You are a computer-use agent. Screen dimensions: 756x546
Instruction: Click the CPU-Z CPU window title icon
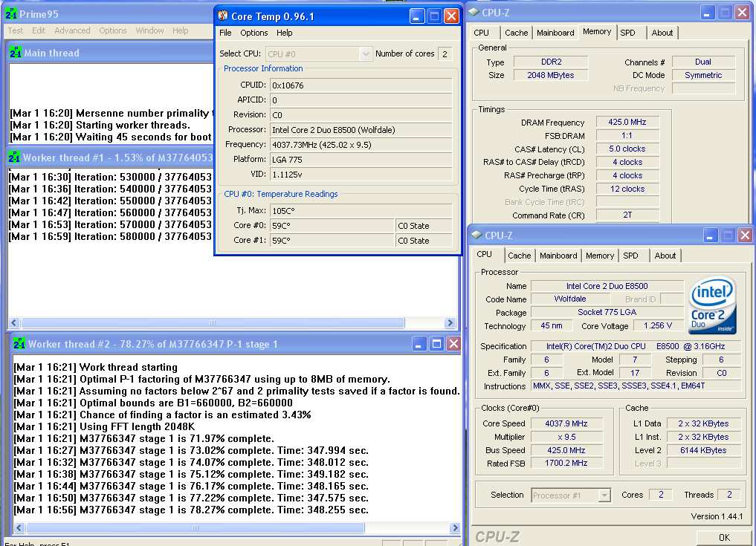tap(476, 235)
